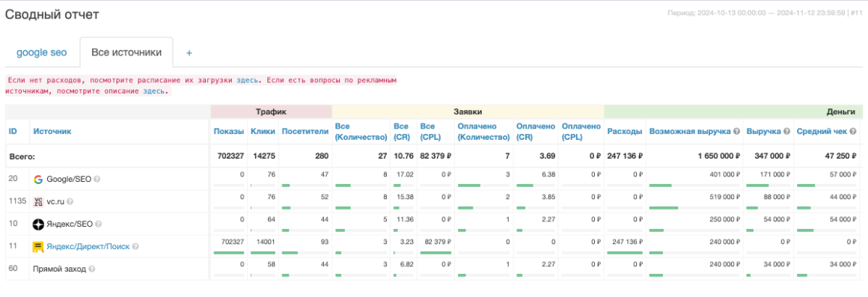The width and height of the screenshot is (868, 297).
Task: Click the Трафик group header
Action: pyautogui.click(x=271, y=111)
